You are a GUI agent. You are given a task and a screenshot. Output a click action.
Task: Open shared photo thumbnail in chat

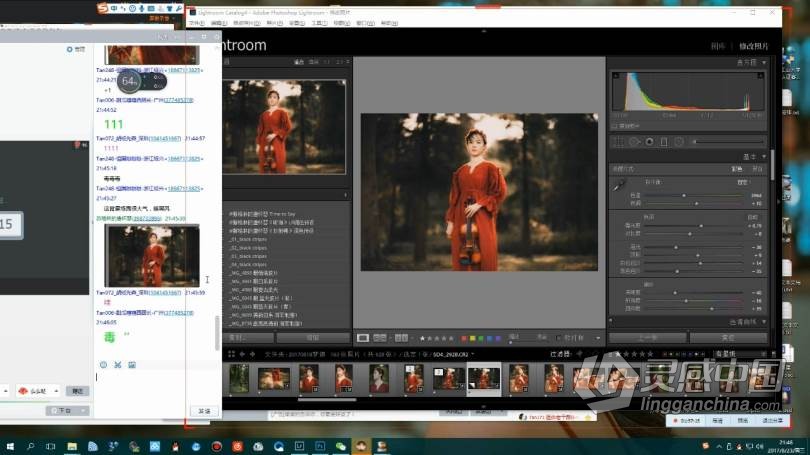(x=152, y=256)
